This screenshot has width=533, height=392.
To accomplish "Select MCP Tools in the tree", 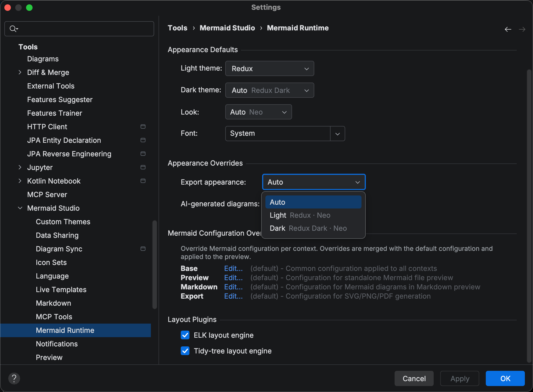I will [x=54, y=317].
